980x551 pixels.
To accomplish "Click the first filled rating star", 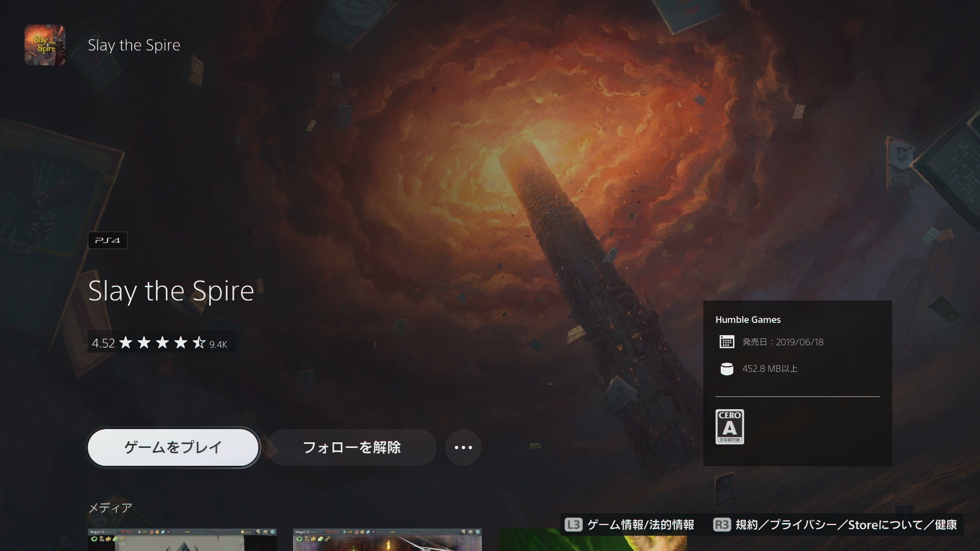I will click(126, 343).
